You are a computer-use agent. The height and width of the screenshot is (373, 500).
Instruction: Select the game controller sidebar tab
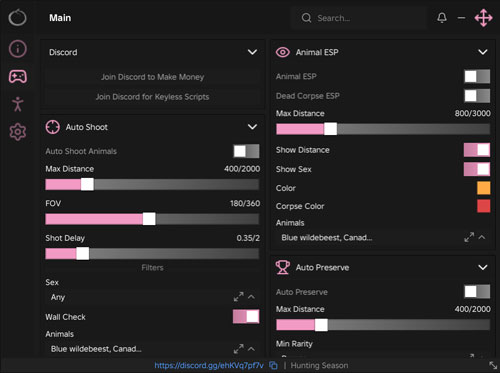pos(18,77)
